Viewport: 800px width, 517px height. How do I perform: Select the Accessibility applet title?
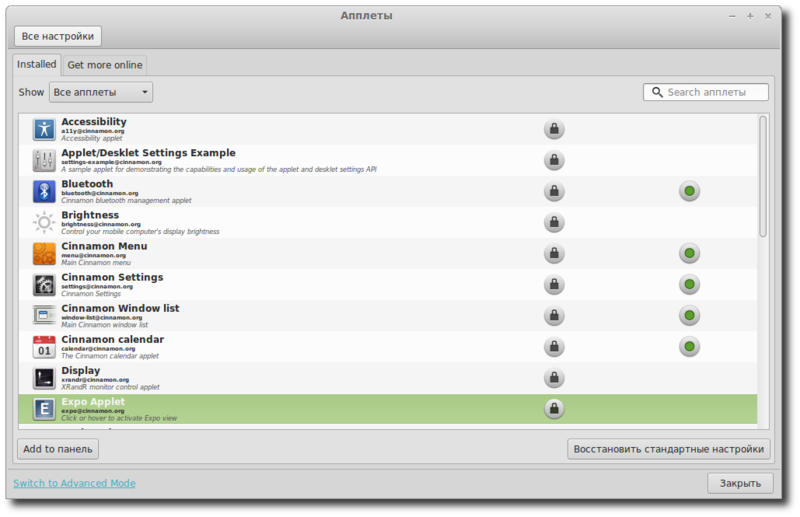point(94,121)
